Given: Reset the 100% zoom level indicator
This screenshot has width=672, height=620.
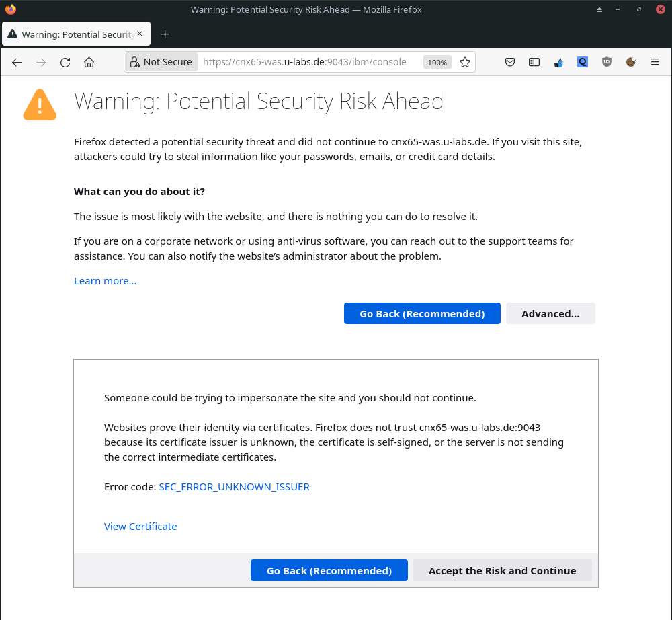Looking at the screenshot, I should tap(437, 63).
